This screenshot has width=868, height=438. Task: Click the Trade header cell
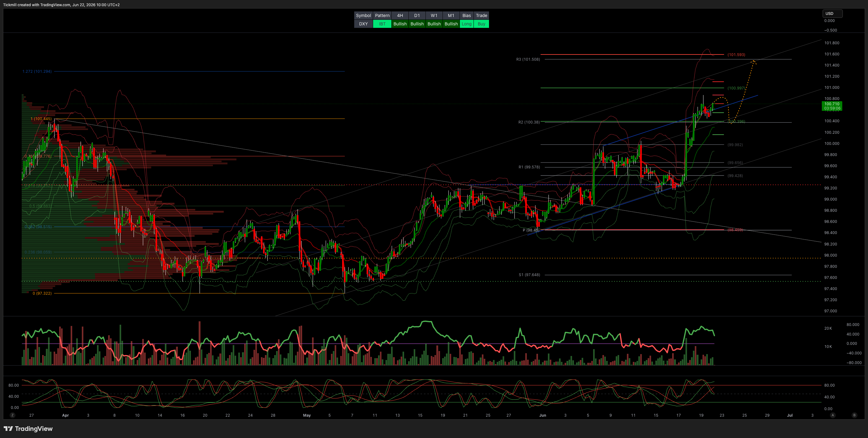click(x=481, y=15)
